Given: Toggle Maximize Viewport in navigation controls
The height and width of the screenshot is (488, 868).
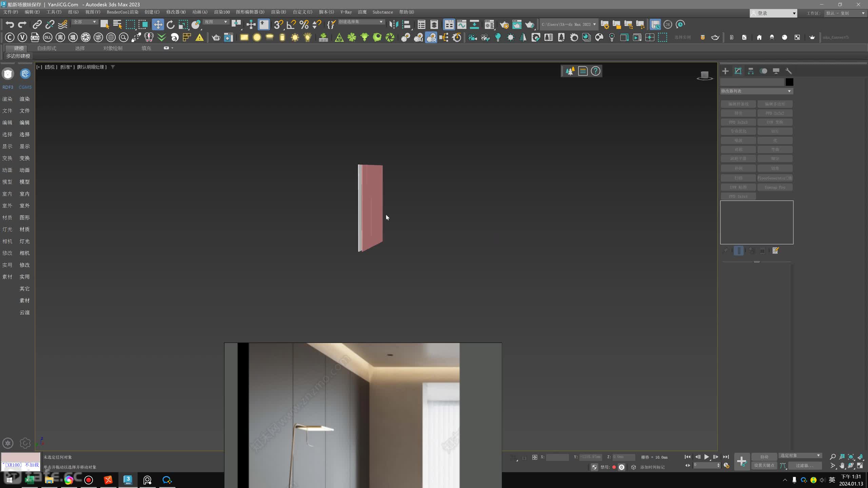Looking at the screenshot, I should point(860,466).
